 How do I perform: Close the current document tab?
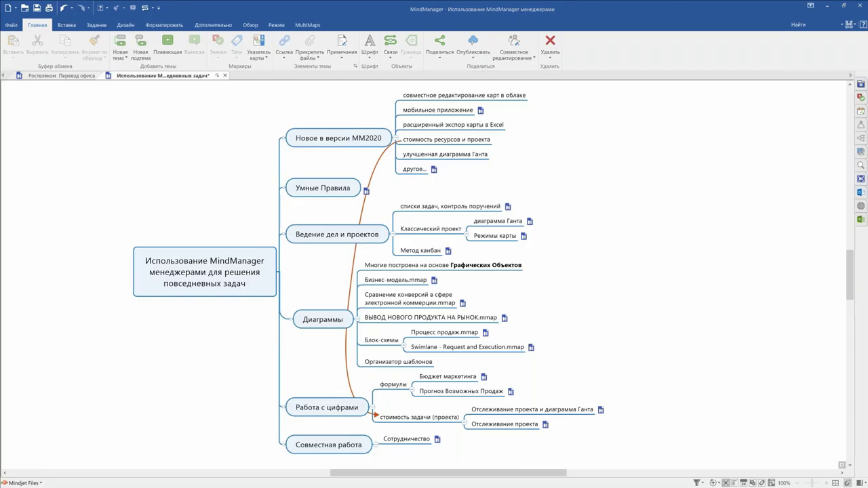click(225, 75)
